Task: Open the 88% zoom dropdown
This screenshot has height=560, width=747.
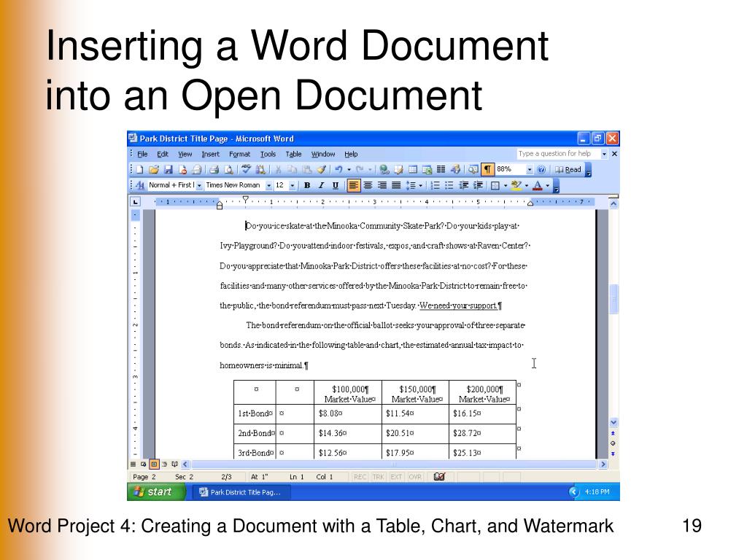Action: 530,169
